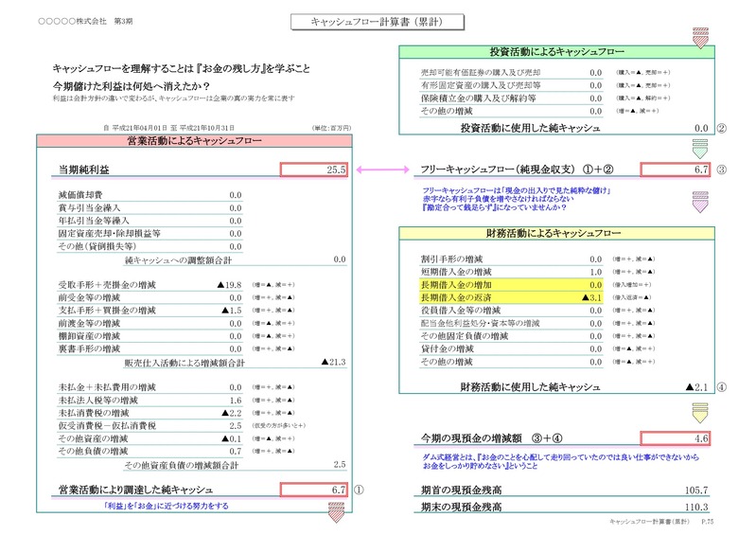Click the P.75 page number in footer
This screenshot has height=535, width=756.
(708, 522)
